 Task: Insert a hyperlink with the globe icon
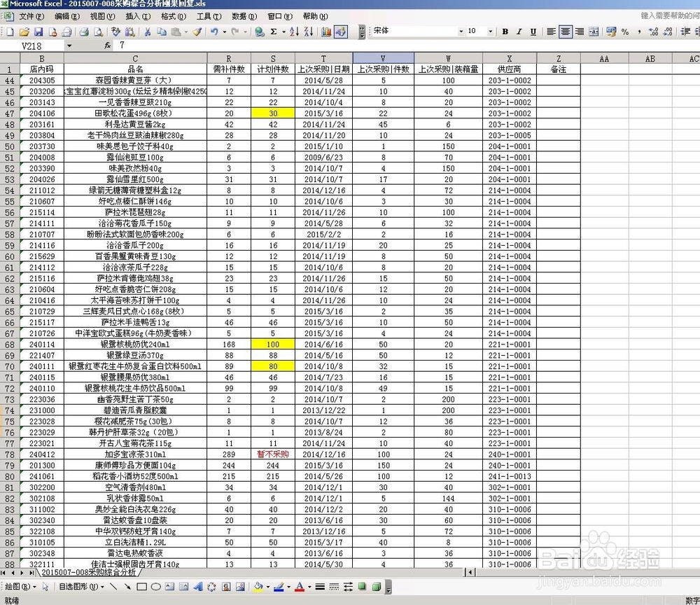pyautogui.click(x=260, y=32)
